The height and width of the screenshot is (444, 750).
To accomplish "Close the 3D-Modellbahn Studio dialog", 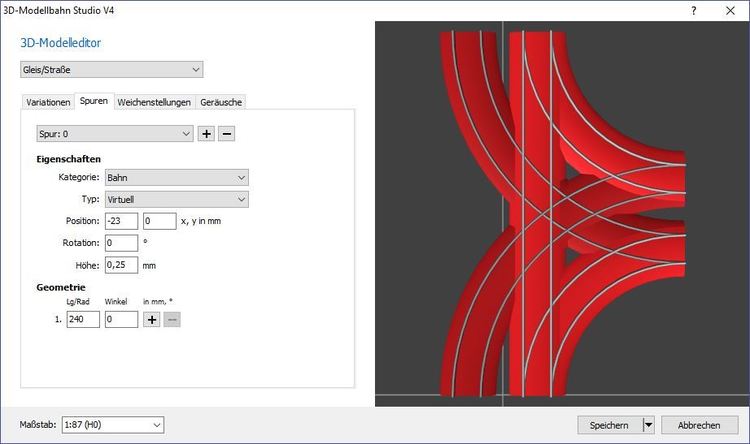I will click(730, 11).
